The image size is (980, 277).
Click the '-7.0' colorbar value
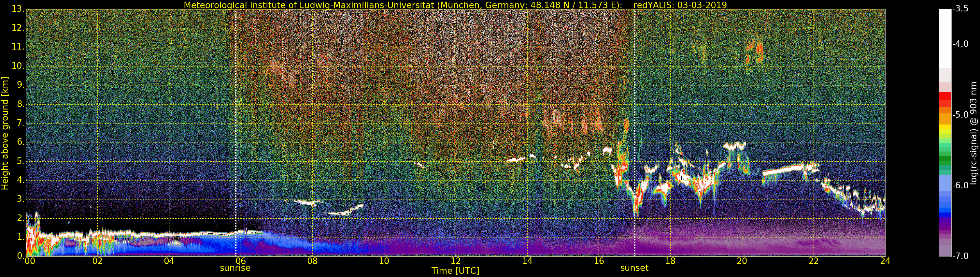tap(960, 256)
